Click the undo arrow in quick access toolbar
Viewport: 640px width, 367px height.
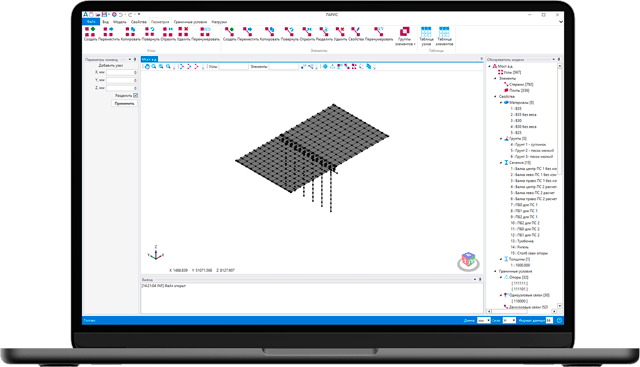[121, 15]
